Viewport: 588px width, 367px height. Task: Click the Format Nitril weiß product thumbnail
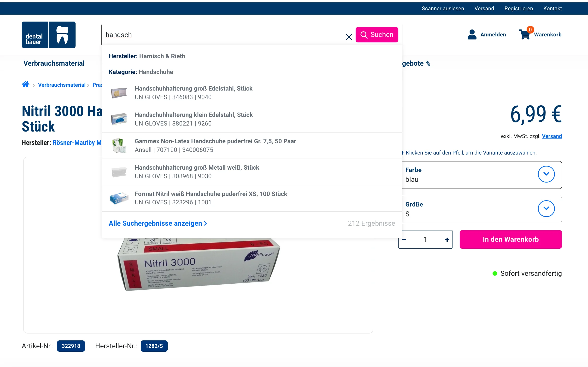point(119,198)
